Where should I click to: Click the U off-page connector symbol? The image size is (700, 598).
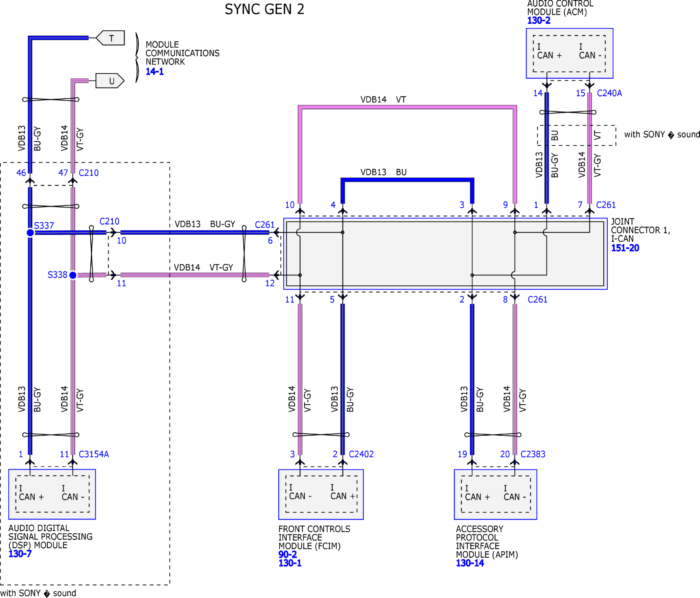pyautogui.click(x=110, y=81)
